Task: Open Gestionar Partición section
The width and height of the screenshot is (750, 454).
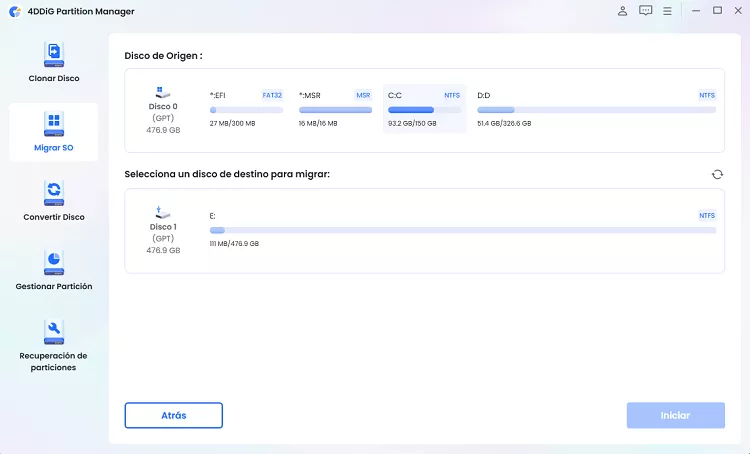Action: click(x=54, y=271)
